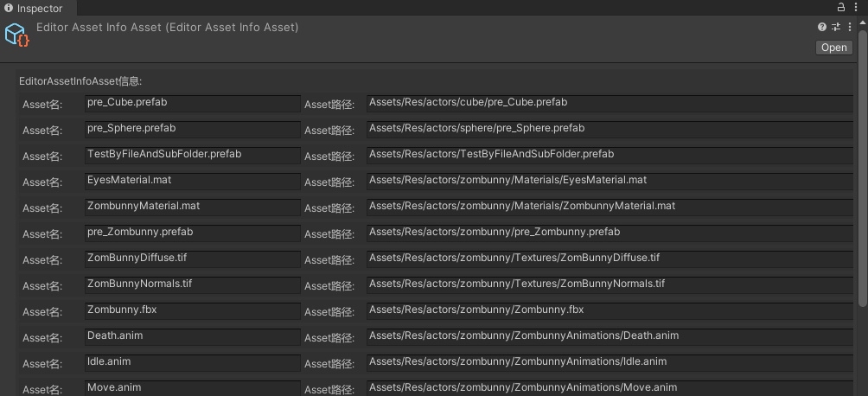
Task: Click the Editor Asset Info Asset icon
Action: (17, 35)
